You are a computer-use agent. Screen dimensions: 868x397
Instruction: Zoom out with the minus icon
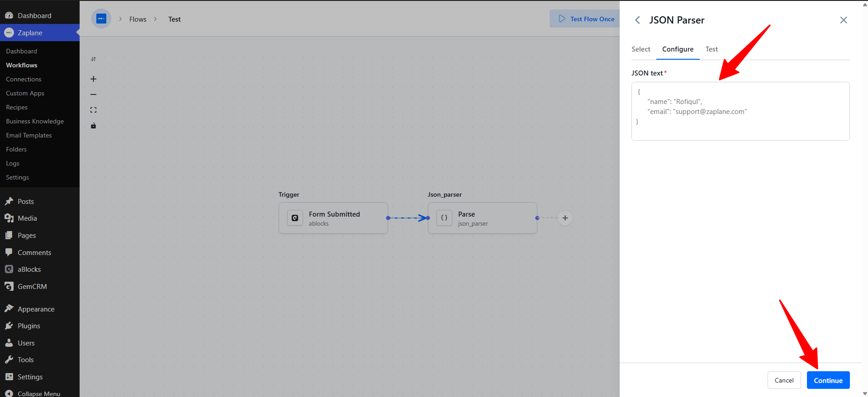93,95
